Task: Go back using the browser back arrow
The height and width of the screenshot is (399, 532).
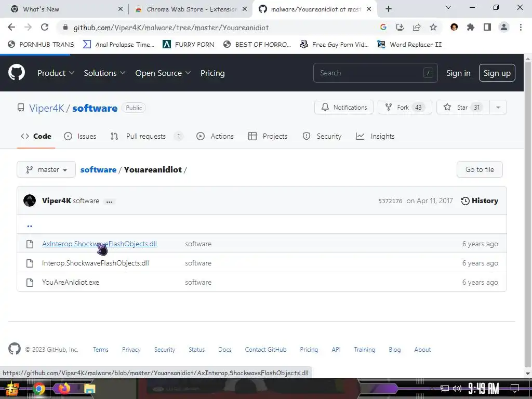Action: pos(11,27)
